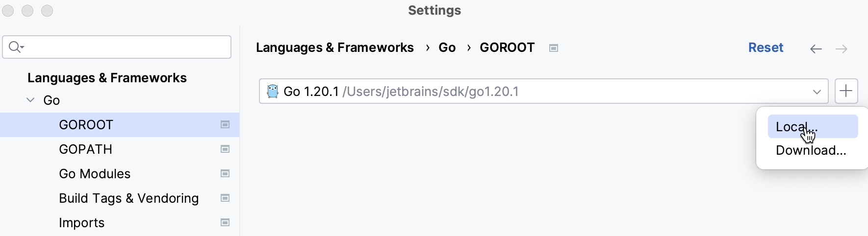Select GOPATH in settings tree
The height and width of the screenshot is (236, 868).
(86, 149)
